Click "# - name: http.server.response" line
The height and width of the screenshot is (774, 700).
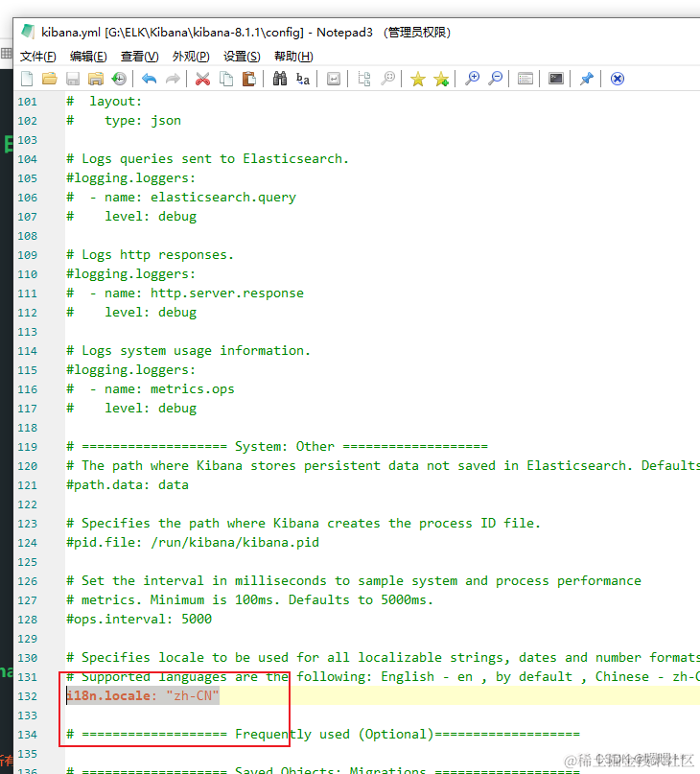(185, 293)
